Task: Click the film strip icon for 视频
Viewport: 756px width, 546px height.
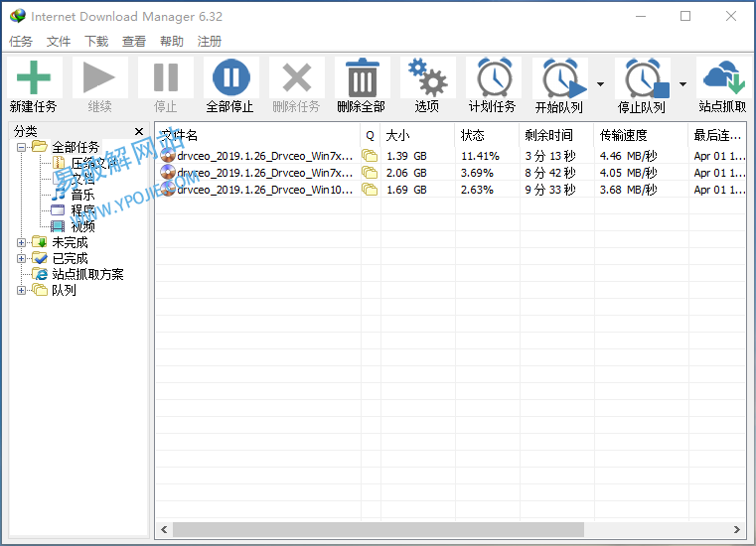Action: [58, 226]
